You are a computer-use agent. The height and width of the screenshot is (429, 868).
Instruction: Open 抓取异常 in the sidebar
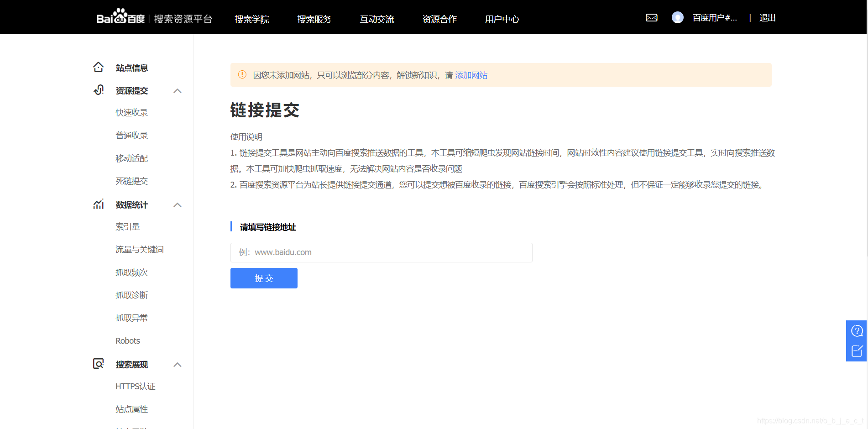[132, 318]
